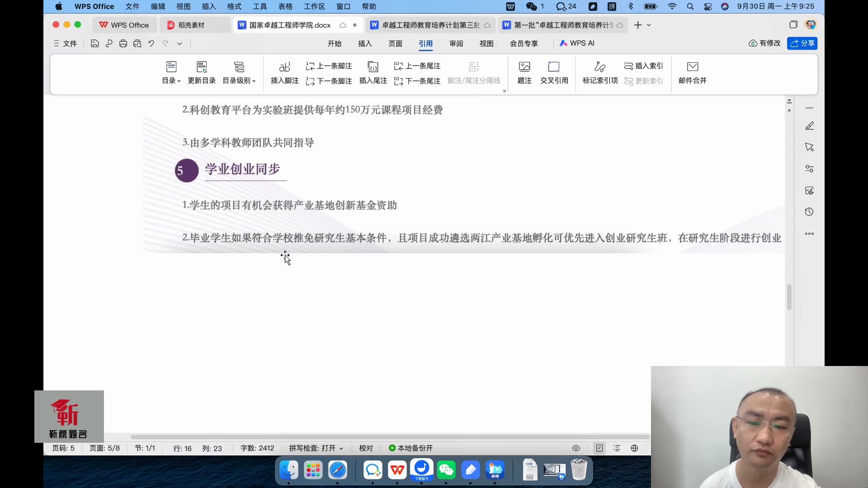Click the save icon in quick toolbar
This screenshot has height=488, width=868.
pyautogui.click(x=94, y=43)
